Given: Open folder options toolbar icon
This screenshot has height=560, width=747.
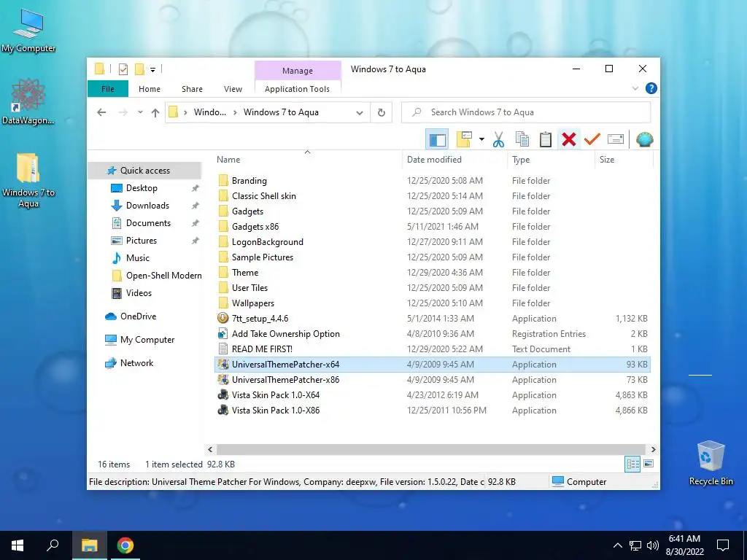Looking at the screenshot, I should (x=465, y=139).
